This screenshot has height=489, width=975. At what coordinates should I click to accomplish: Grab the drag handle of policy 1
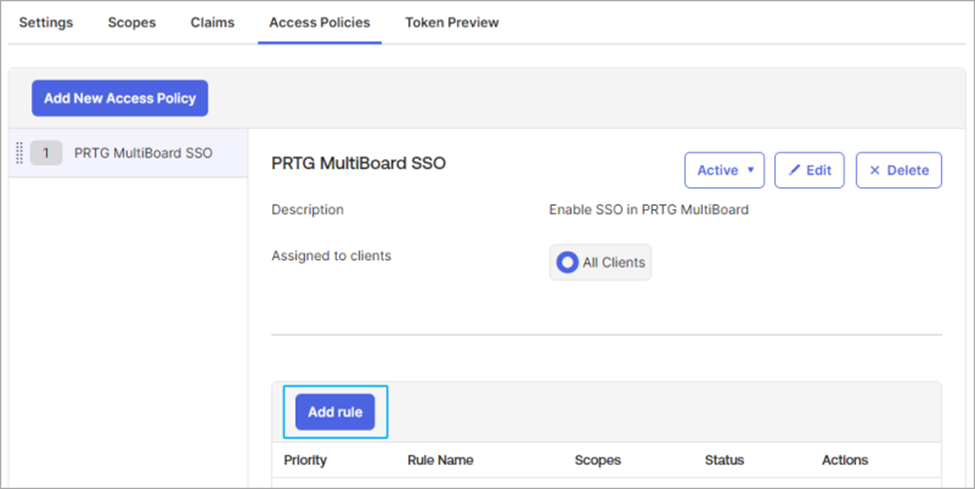point(19,153)
